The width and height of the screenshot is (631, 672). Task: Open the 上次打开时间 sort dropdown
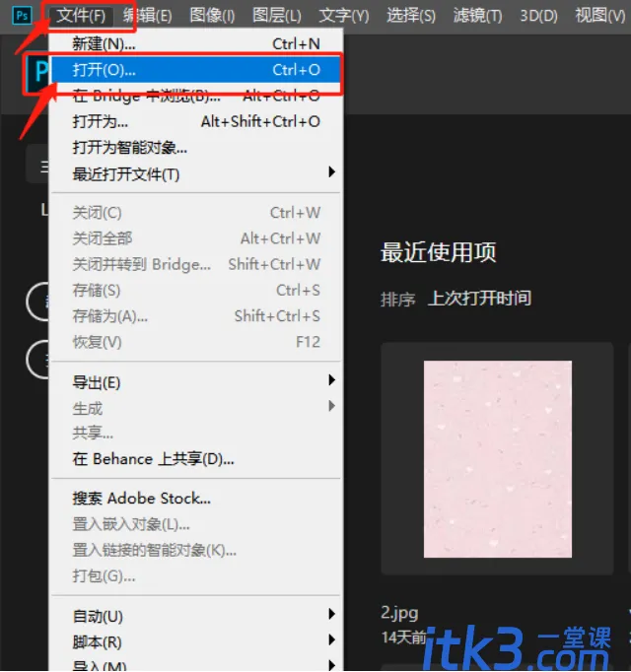[x=479, y=299]
